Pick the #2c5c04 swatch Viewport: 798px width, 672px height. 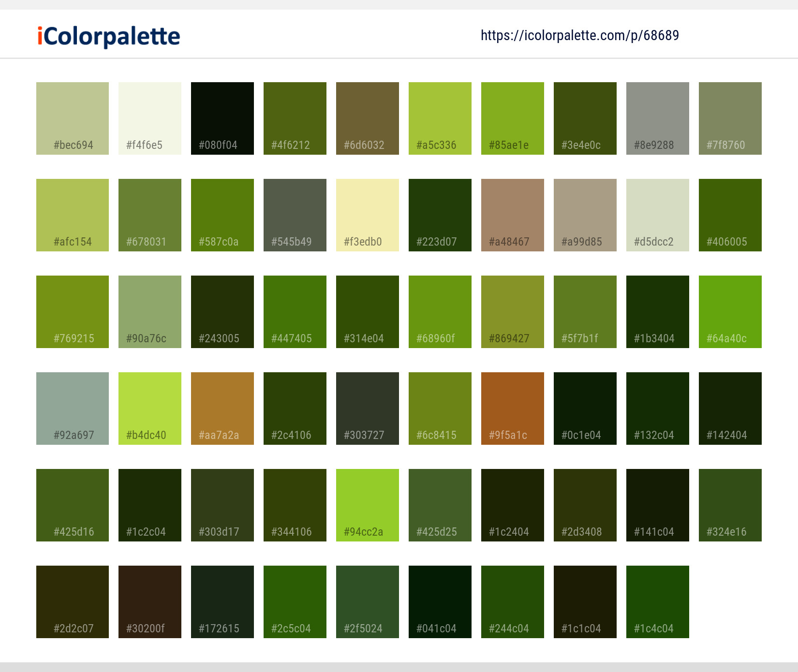(295, 602)
